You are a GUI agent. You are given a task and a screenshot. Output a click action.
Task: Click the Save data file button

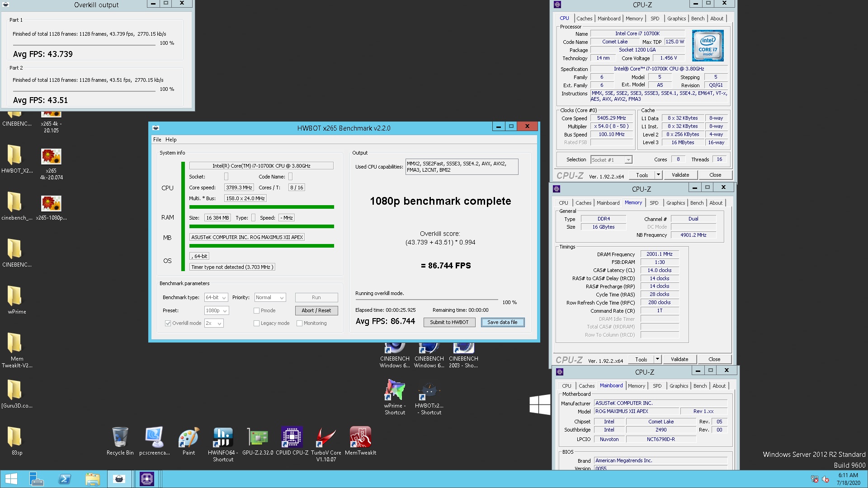pos(502,322)
